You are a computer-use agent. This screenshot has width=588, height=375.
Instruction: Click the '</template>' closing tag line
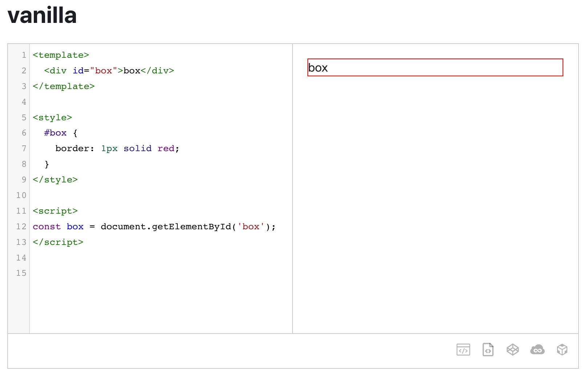(64, 86)
